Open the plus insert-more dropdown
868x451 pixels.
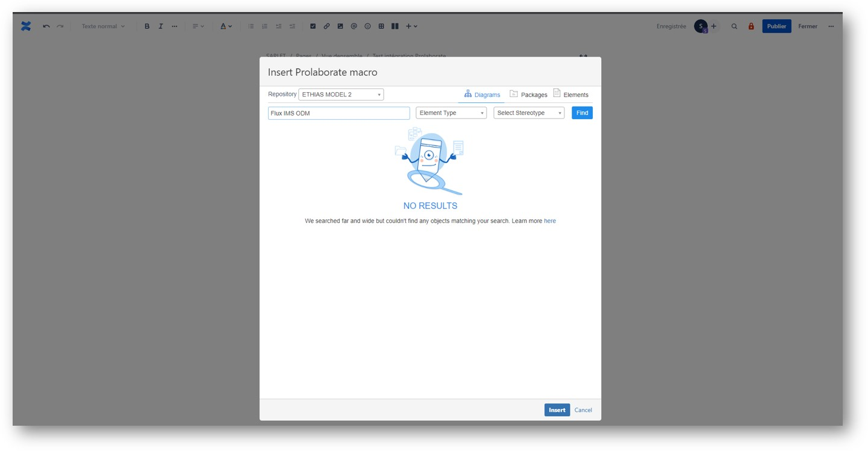pyautogui.click(x=411, y=26)
